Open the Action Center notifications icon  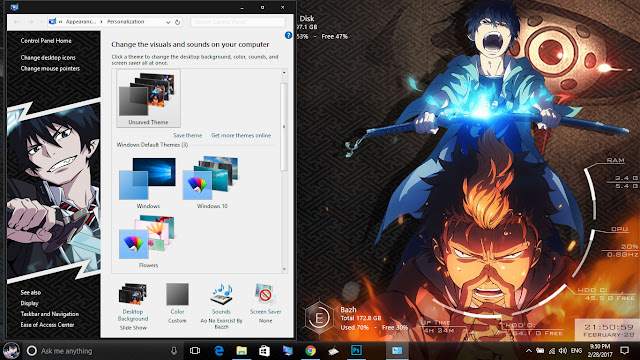point(624,351)
